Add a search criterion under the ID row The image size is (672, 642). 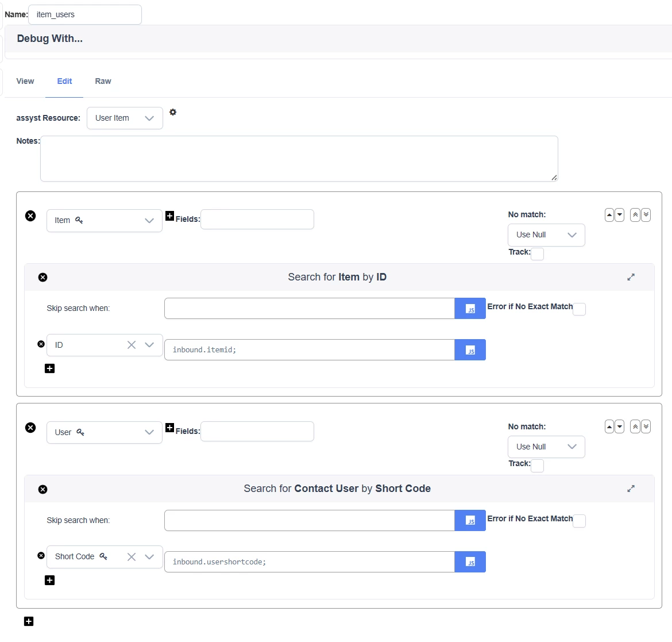pos(50,368)
